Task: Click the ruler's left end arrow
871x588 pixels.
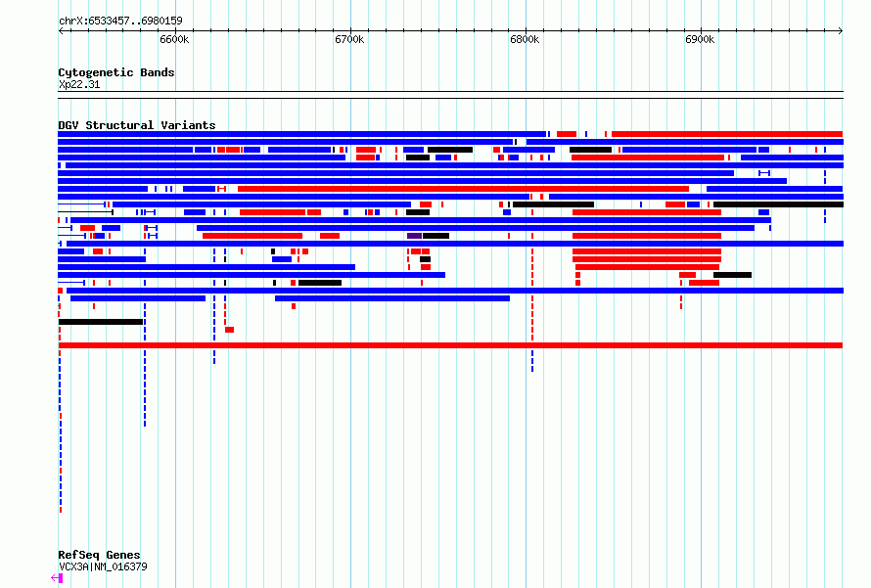Action: click(61, 31)
